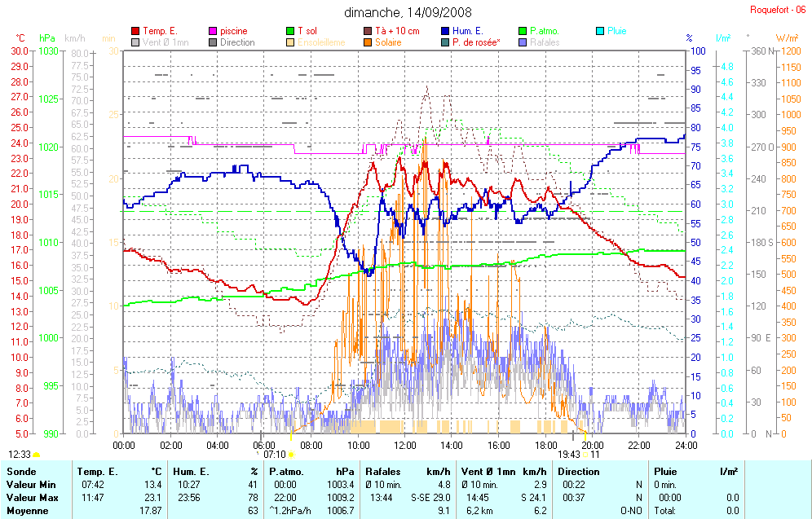
Task: Click the cyan l/m² axis unit label
Action: point(723,37)
